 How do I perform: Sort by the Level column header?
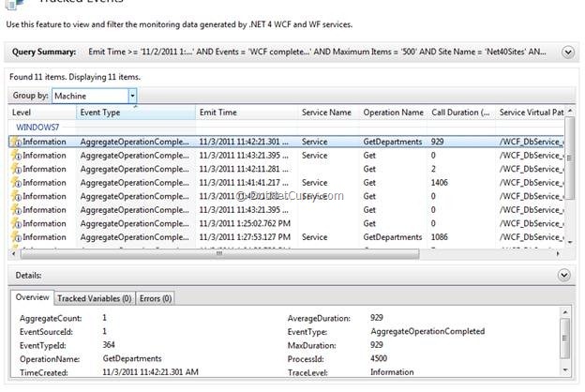tap(42, 113)
